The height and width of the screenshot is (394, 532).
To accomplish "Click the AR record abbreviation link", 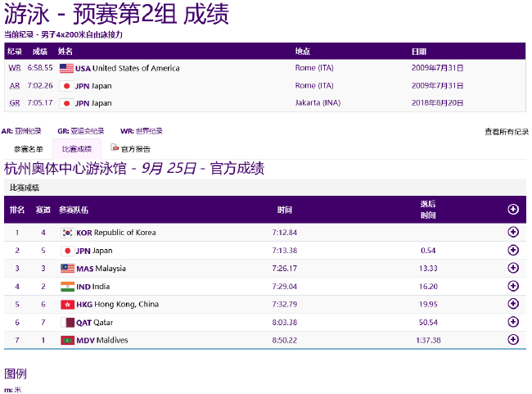I will point(15,85).
